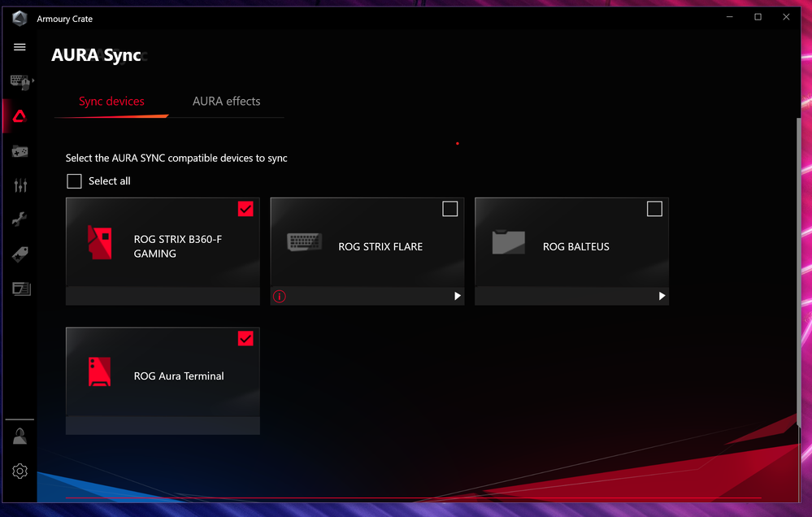Open the Device section in the sidebar
The height and width of the screenshot is (517, 812).
(x=20, y=82)
